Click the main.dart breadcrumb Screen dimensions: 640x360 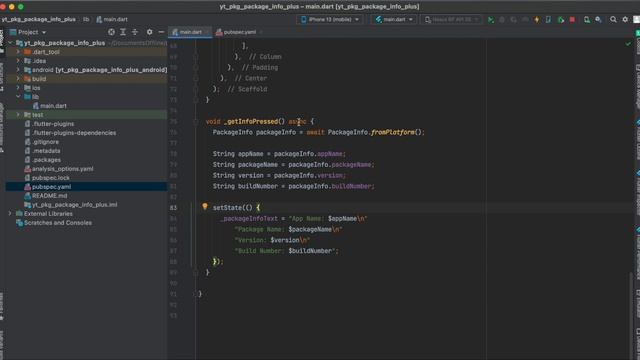[x=112, y=19]
